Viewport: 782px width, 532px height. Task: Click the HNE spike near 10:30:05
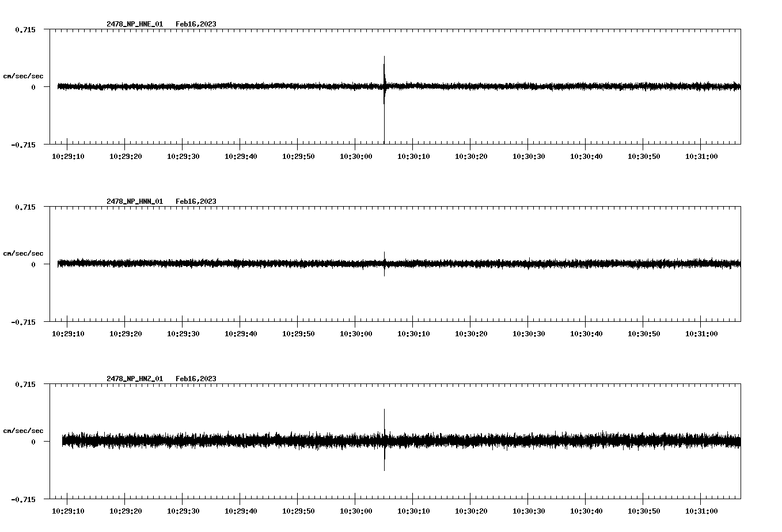(x=384, y=99)
